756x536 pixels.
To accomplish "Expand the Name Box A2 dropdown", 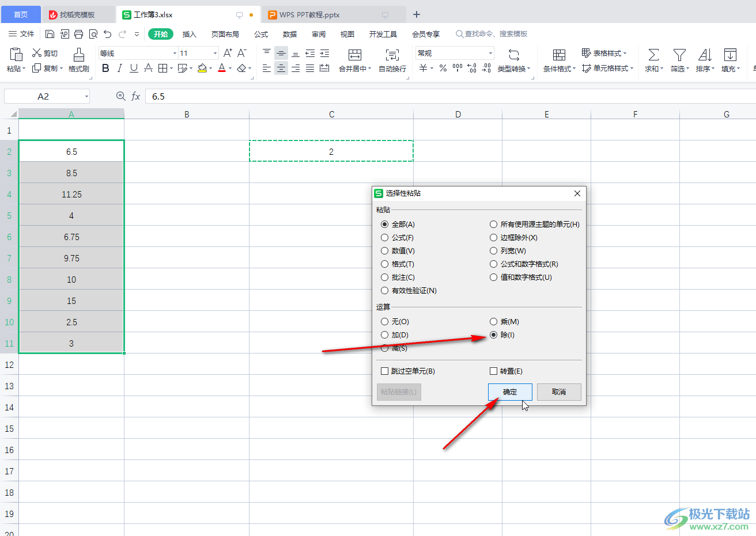I will click(x=86, y=96).
